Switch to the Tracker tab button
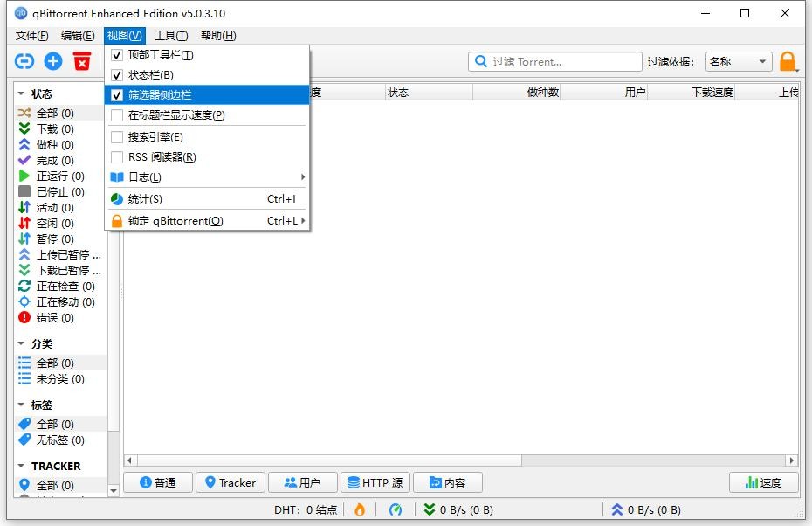The height and width of the screenshot is (526, 812). pyautogui.click(x=229, y=482)
